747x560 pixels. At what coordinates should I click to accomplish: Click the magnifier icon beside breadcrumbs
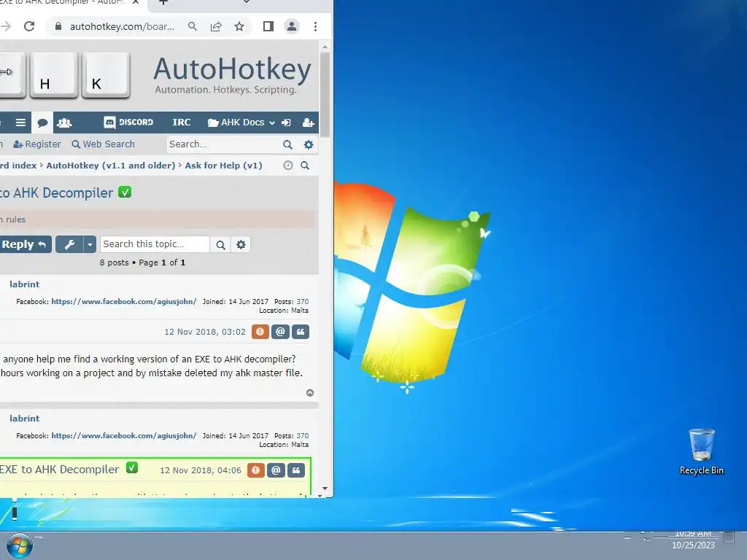coord(305,166)
